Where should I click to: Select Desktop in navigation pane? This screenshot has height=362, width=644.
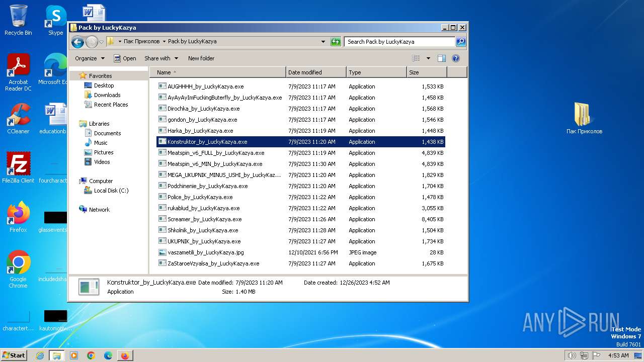pos(104,85)
